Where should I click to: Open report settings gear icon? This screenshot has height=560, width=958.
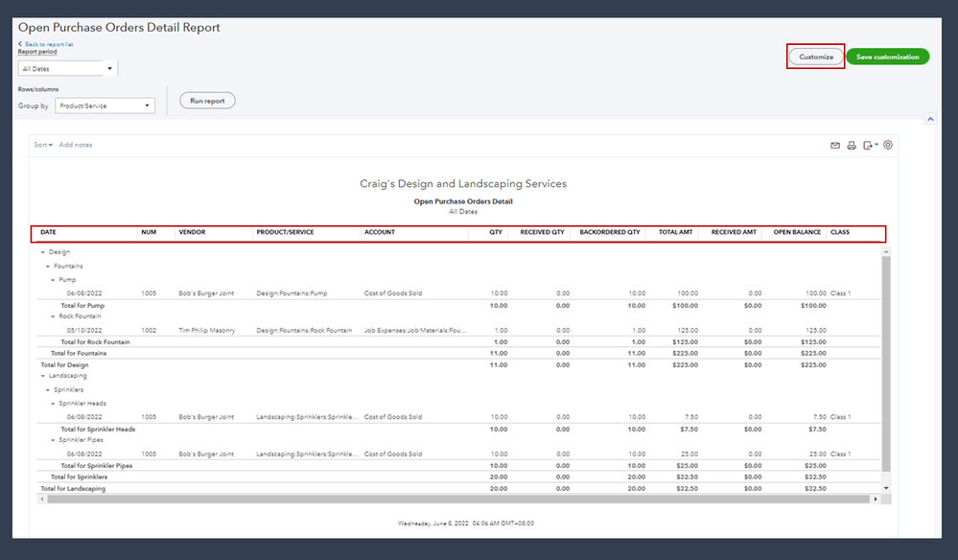(x=888, y=145)
